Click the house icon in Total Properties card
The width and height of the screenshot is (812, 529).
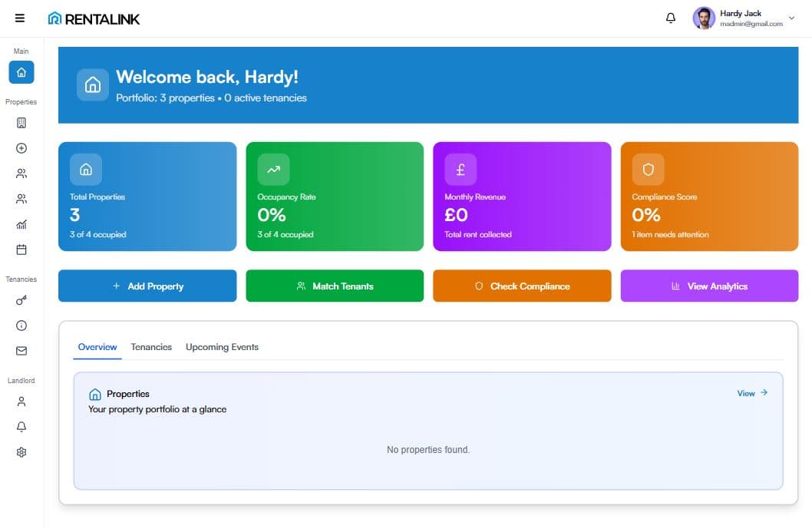coord(86,170)
